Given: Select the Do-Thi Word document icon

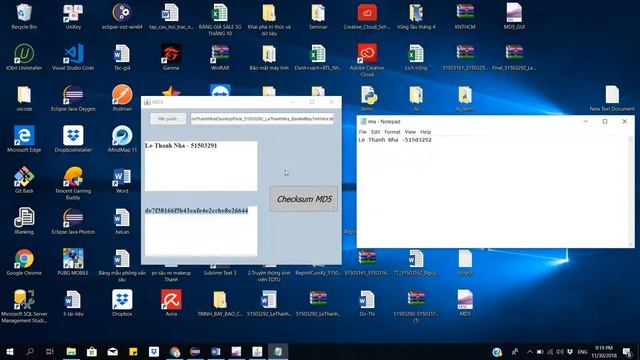Looking at the screenshot, I should point(367,303).
